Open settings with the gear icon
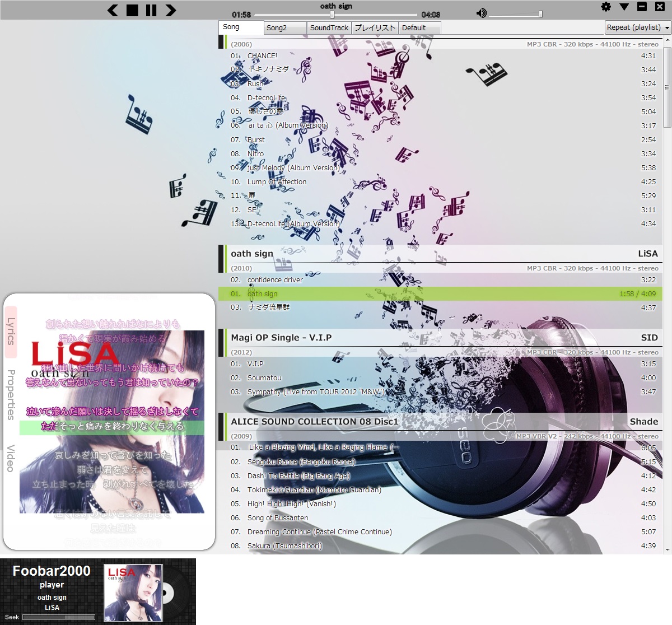672x625 pixels. pyautogui.click(x=606, y=7)
